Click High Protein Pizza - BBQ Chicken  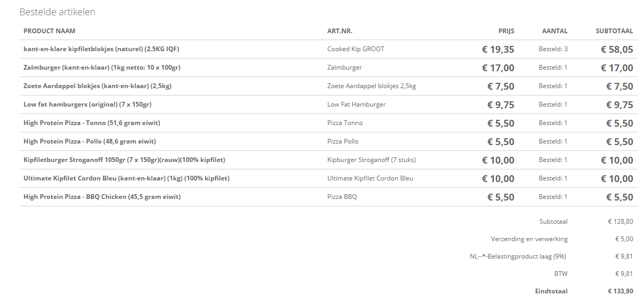(x=102, y=197)
